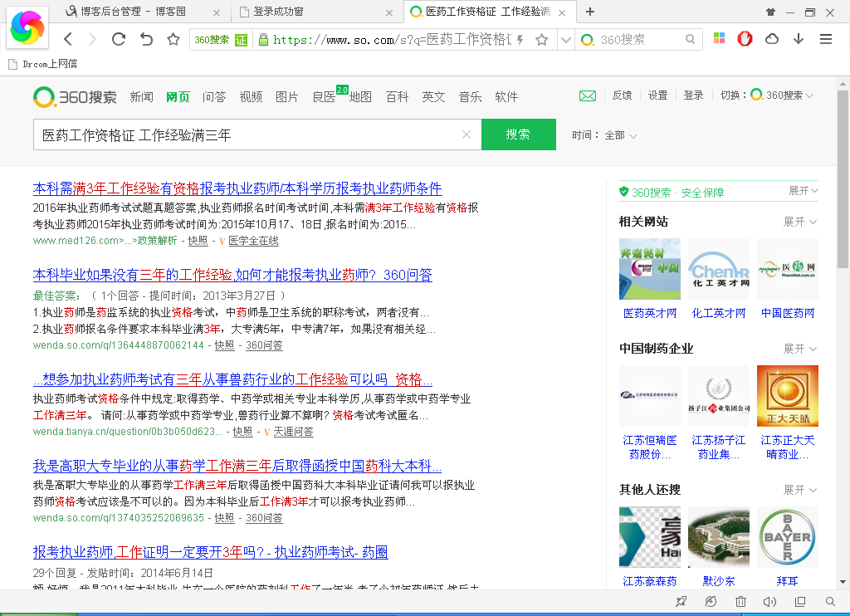Open the colorful apps grid icon

point(719,38)
